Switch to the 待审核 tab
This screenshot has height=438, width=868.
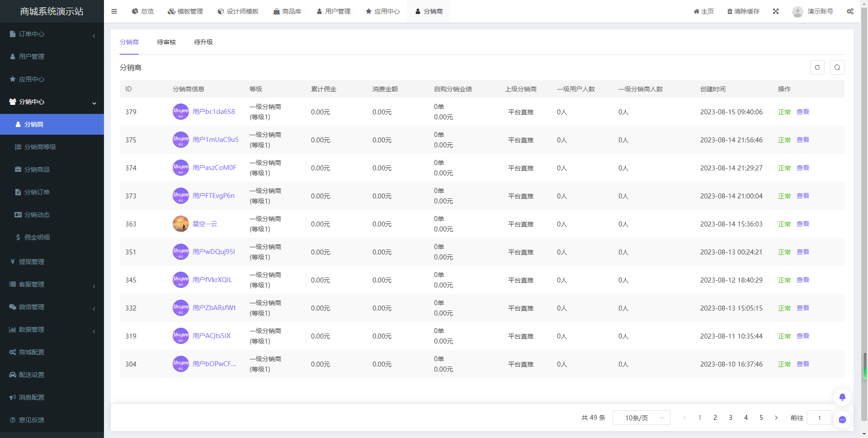coord(166,42)
